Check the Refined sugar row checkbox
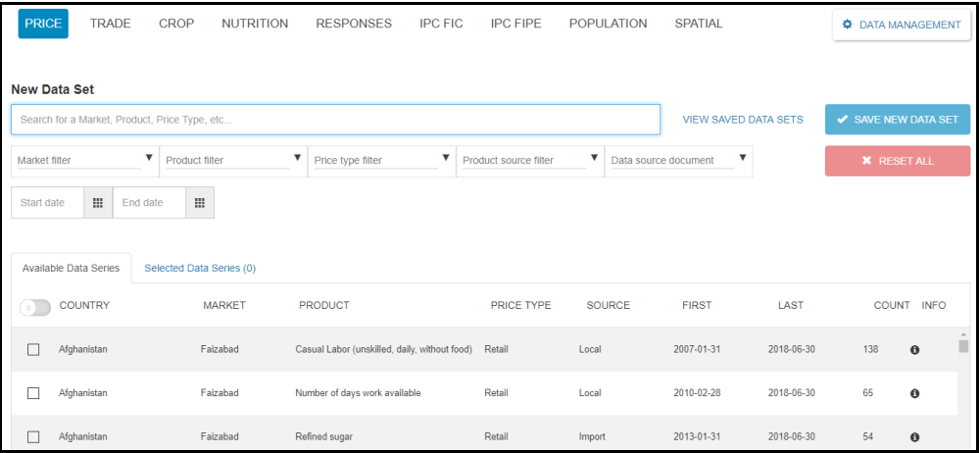The width and height of the screenshot is (980, 453). click(33, 436)
